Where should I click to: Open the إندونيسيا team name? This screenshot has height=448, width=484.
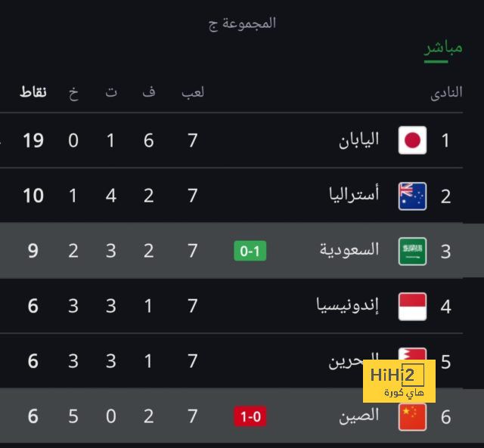pos(348,305)
